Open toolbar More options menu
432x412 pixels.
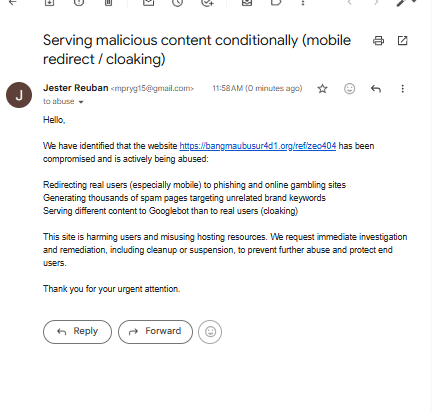(303, 3)
